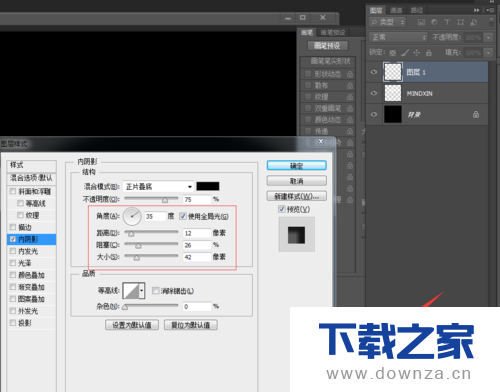The height and width of the screenshot is (392, 500).
Task: Click the 画笔预设 button in brush panel
Action: [x=327, y=46]
